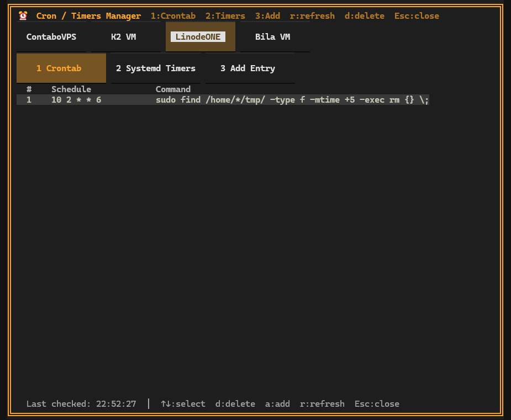Click the Command column header
This screenshot has width=511, height=420.
coord(173,89)
